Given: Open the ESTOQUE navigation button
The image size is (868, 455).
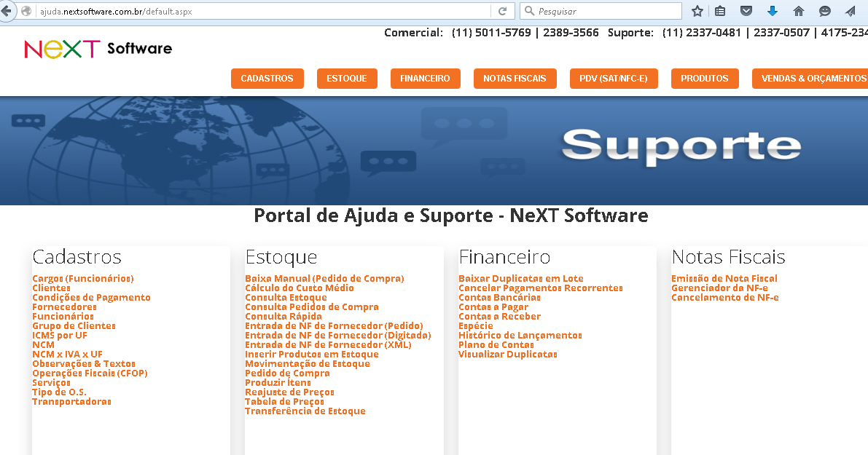Looking at the screenshot, I should point(347,78).
